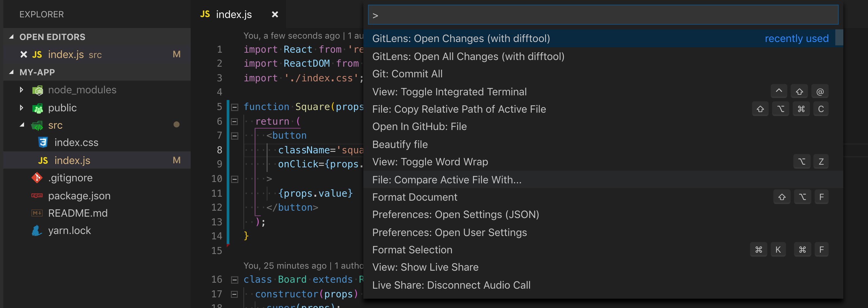Click the npm icon beside package.json

pyautogui.click(x=37, y=195)
